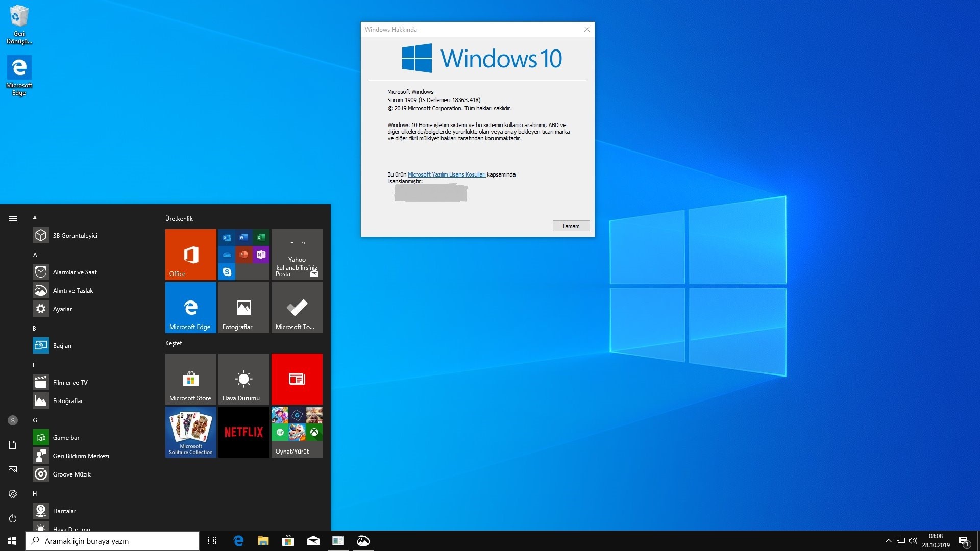Image resolution: width=980 pixels, height=551 pixels.
Task: Open Mail from the taskbar
Action: pos(313,541)
